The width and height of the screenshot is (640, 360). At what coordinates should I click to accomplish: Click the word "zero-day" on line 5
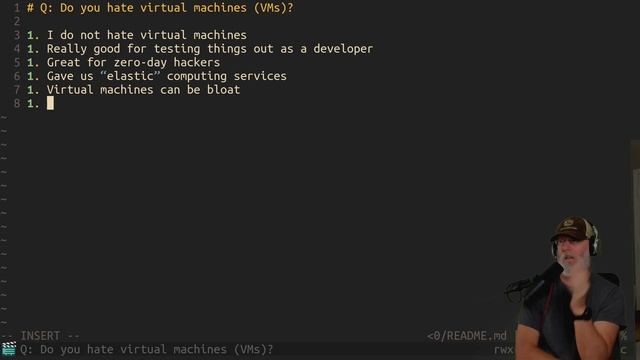pyautogui.click(x=140, y=62)
